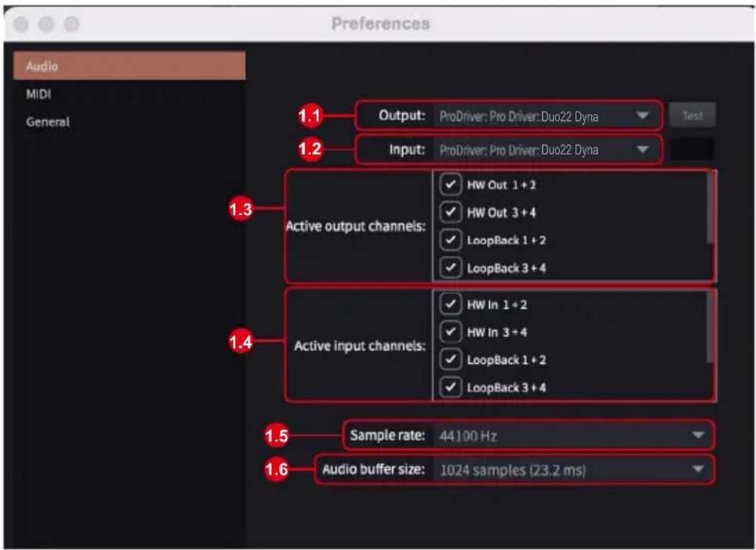Toggle LoopBack 3+4 in output channels
Viewport: 756px width, 550px height.
pos(450,267)
